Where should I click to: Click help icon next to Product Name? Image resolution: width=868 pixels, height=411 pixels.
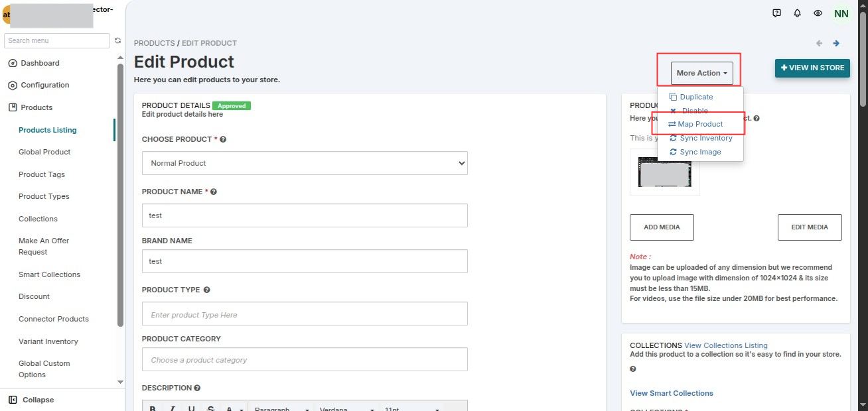click(x=214, y=192)
